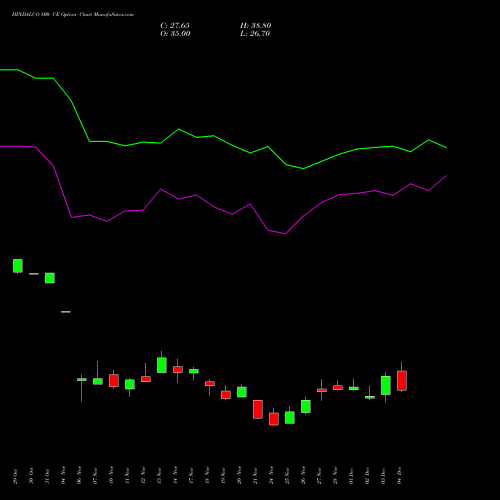Click the '28 Nov' date label
This screenshot has height=500, width=500.
click(x=335, y=475)
